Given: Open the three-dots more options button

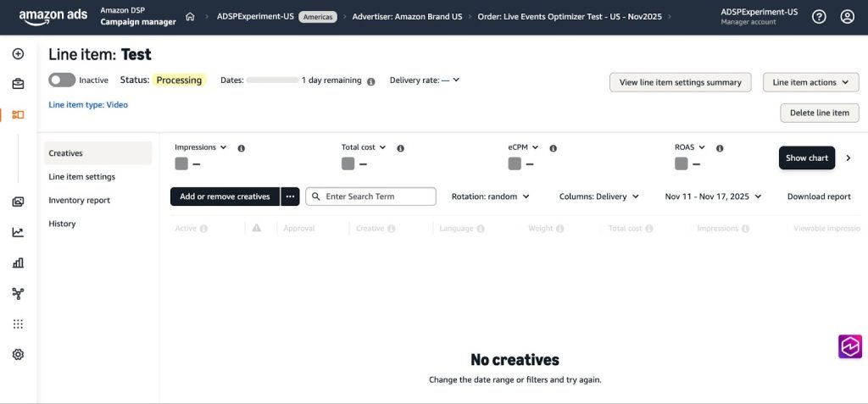Looking at the screenshot, I should (x=290, y=196).
